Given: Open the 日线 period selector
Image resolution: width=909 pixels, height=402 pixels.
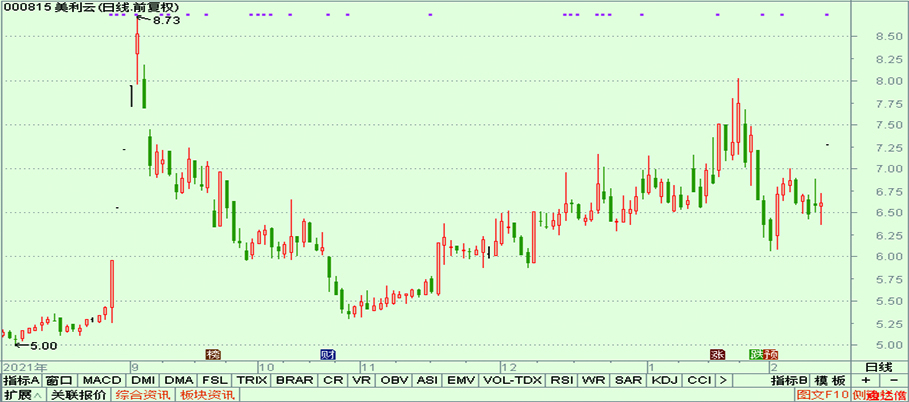Looking at the screenshot, I should click(x=879, y=367).
